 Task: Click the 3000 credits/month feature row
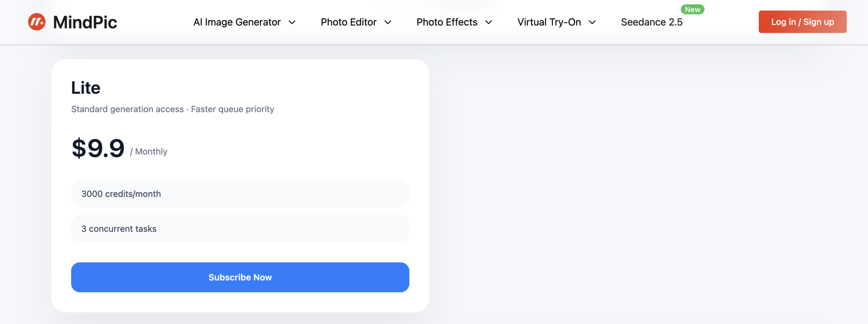tap(240, 194)
